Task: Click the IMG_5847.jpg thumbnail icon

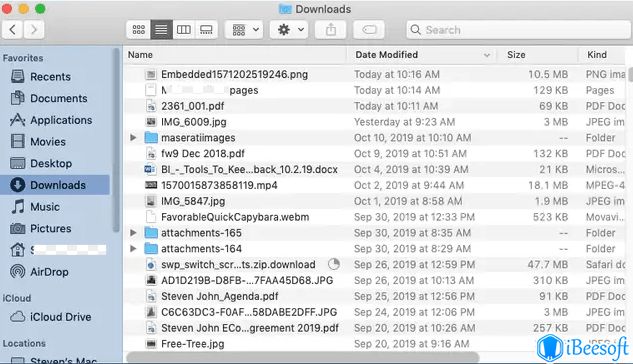Action: [151, 201]
